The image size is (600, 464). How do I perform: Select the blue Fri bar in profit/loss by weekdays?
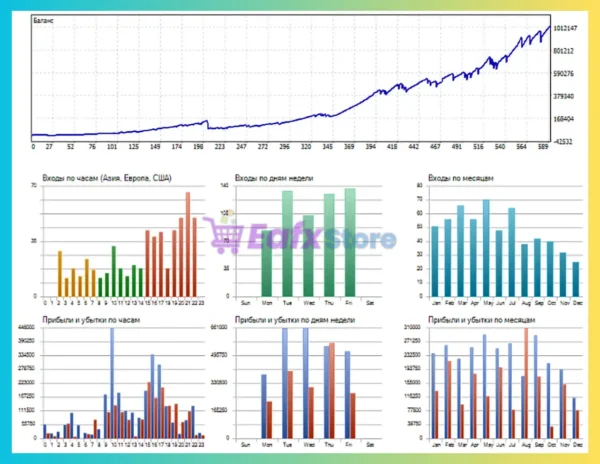point(347,395)
